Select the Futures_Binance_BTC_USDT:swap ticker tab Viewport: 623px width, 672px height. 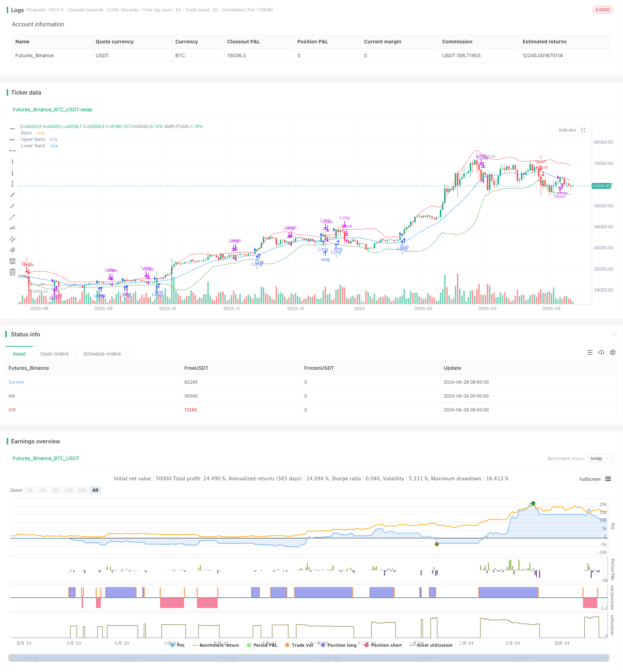coord(53,110)
